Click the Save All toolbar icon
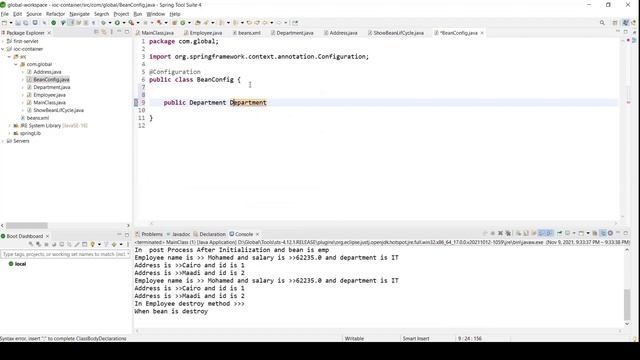Image resolution: width=640 pixels, height=360 pixels. point(26,23)
